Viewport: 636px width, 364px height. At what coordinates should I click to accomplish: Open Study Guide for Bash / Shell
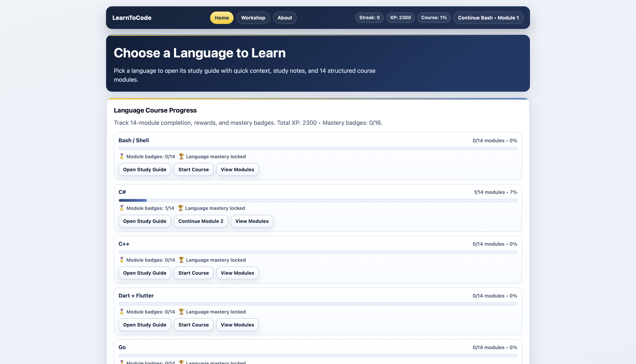(144, 170)
